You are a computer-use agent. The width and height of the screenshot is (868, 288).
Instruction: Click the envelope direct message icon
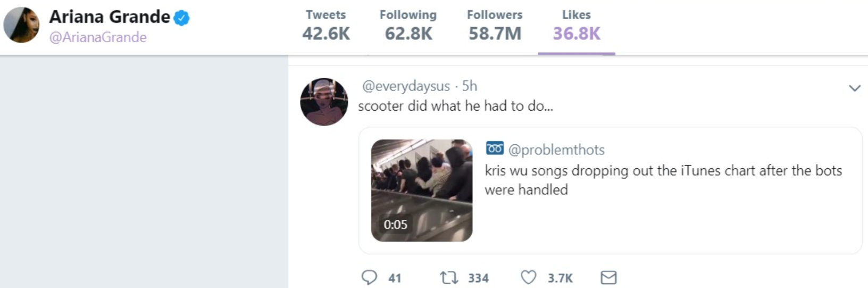608,277
